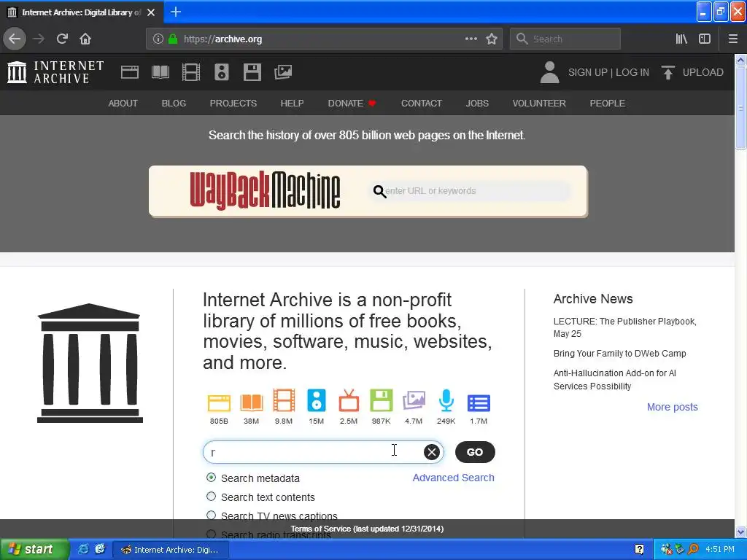Viewport: 747px width, 560px height.
Task: Select the Search metadata radio button
Action: click(x=211, y=477)
